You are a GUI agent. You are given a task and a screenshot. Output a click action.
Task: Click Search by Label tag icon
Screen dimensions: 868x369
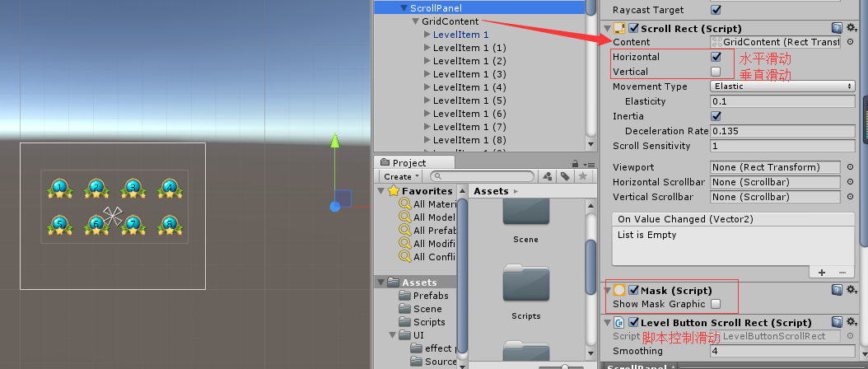point(565,176)
